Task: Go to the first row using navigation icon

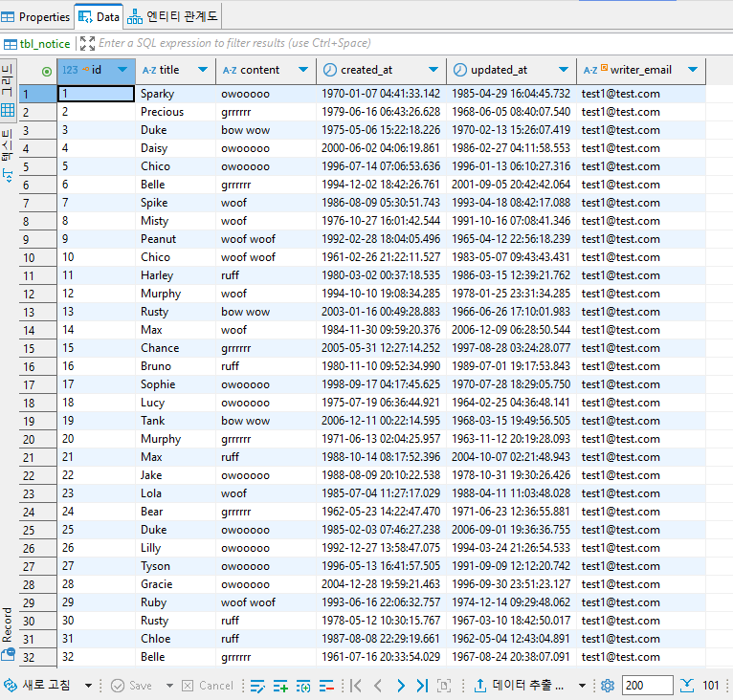Action: click(356, 686)
